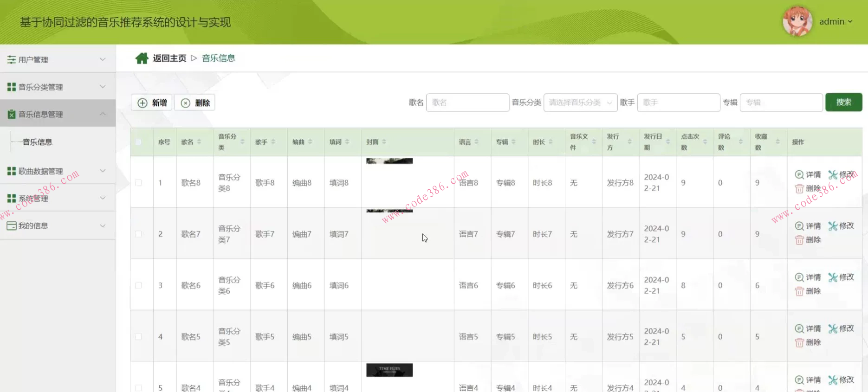Click the 新增 button

point(152,103)
